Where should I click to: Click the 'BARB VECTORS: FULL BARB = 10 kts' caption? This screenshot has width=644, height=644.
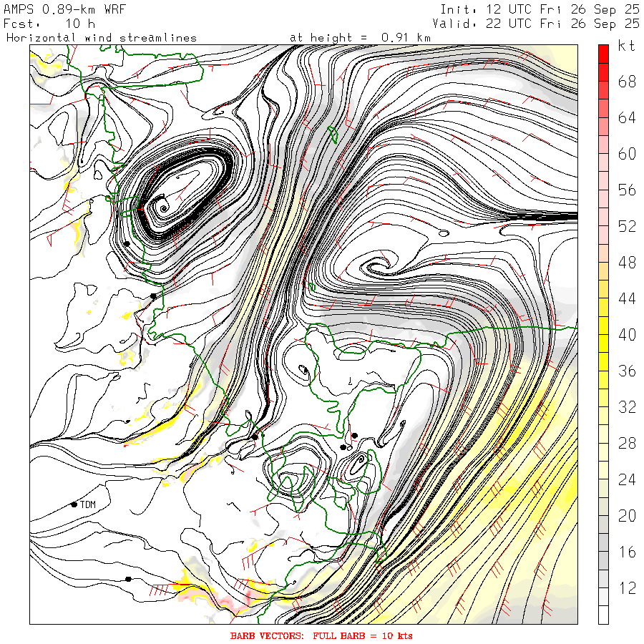pyautogui.click(x=321, y=636)
